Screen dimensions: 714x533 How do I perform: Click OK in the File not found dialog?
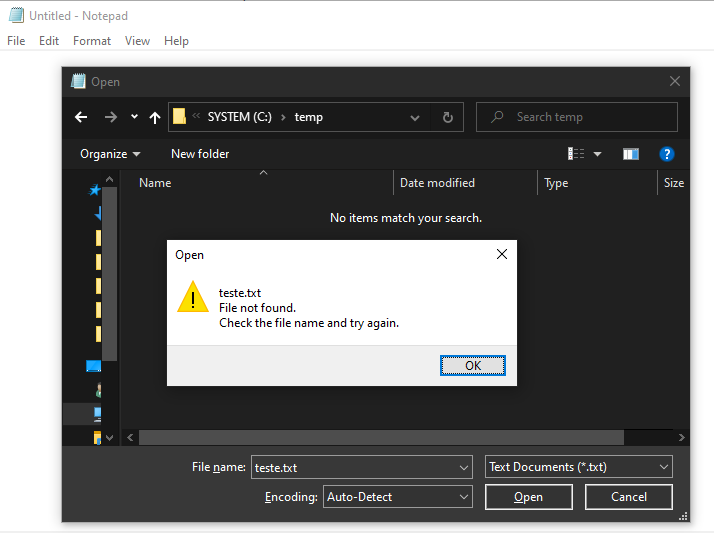coord(473,366)
